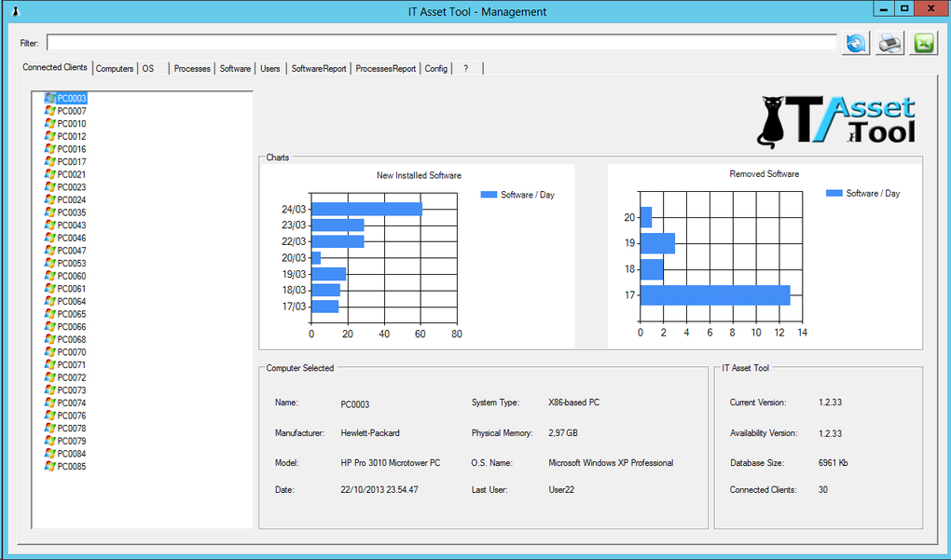Click the Windows icon beside PC0053
This screenshot has height=560, width=951.
tap(49, 264)
